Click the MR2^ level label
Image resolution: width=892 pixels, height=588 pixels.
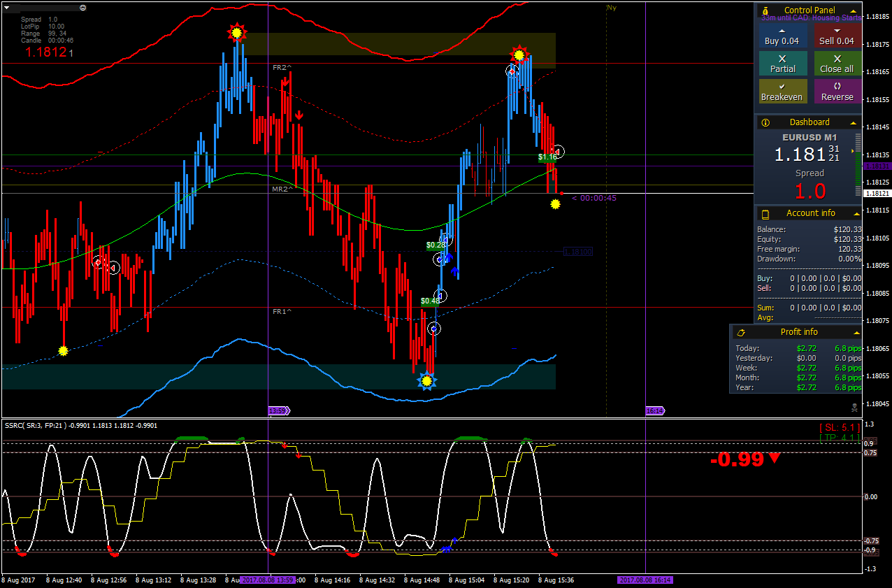282,189
